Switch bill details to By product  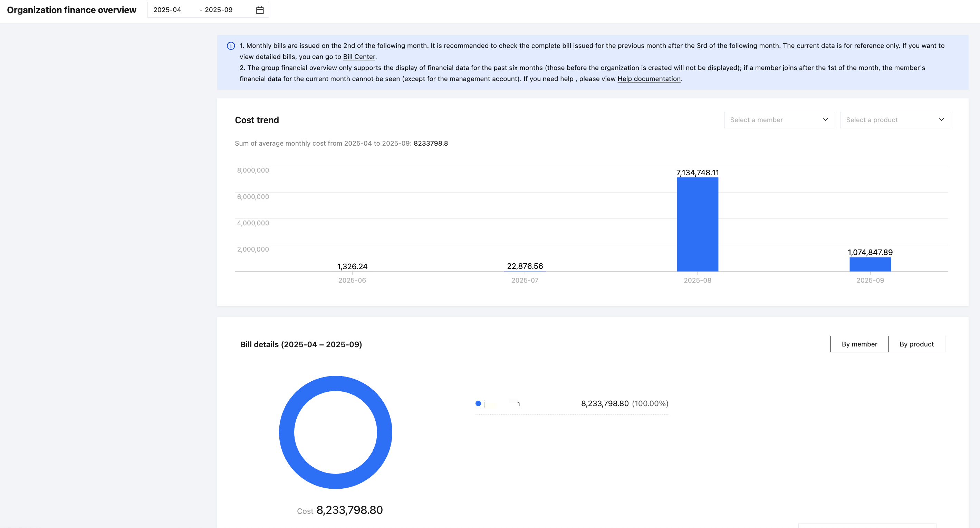coord(916,344)
